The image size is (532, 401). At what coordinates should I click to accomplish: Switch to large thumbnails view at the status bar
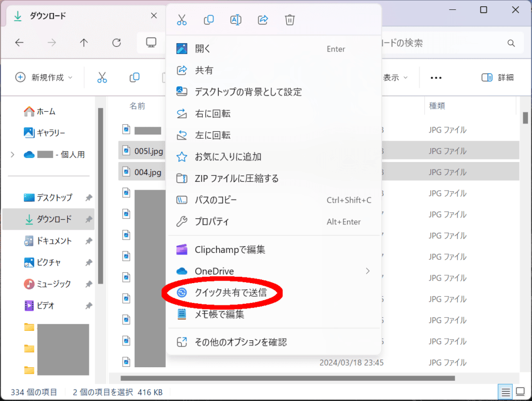pos(522,392)
